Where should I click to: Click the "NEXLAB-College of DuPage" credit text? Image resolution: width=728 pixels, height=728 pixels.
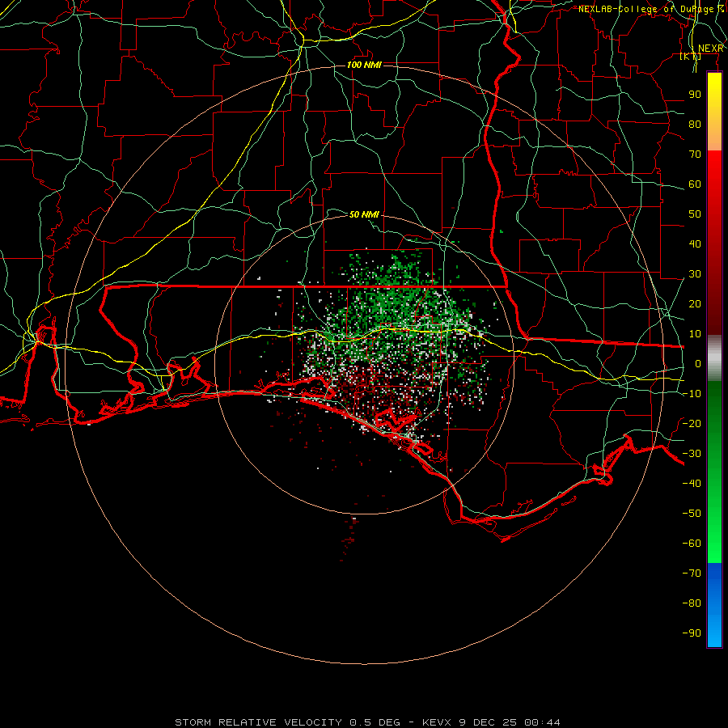tap(645, 9)
